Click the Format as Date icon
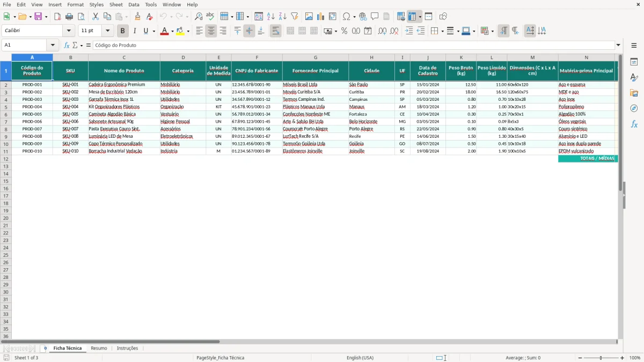The height and width of the screenshot is (362, 644). [368, 31]
